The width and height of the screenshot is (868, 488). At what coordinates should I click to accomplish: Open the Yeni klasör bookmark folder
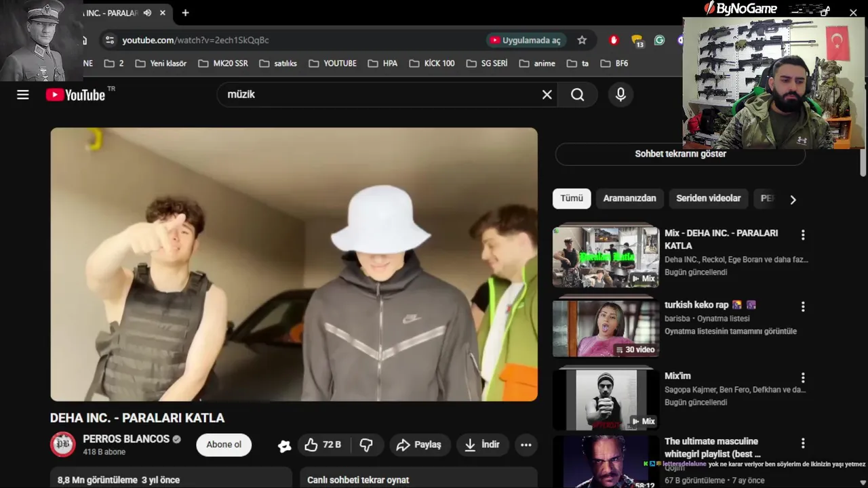tap(161, 63)
